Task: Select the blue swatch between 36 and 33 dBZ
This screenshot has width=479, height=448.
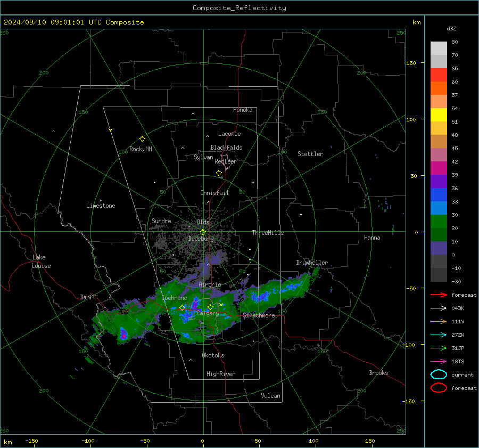Action: (x=439, y=195)
